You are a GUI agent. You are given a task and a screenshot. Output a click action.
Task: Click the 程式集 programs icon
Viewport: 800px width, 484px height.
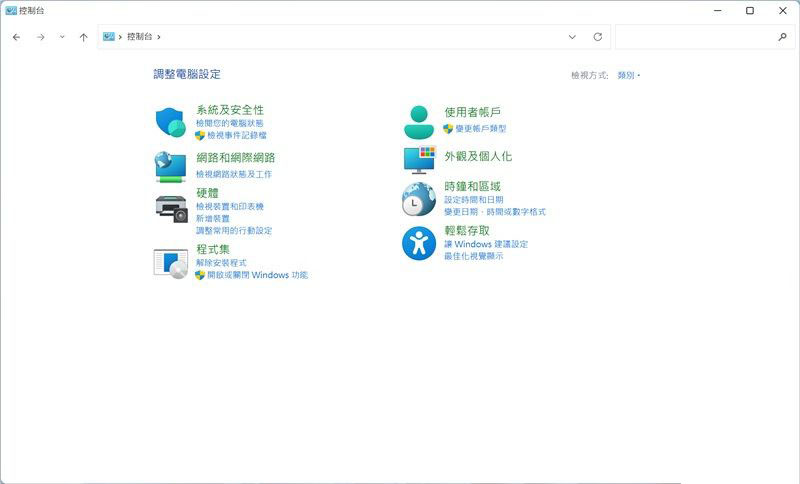point(170,262)
